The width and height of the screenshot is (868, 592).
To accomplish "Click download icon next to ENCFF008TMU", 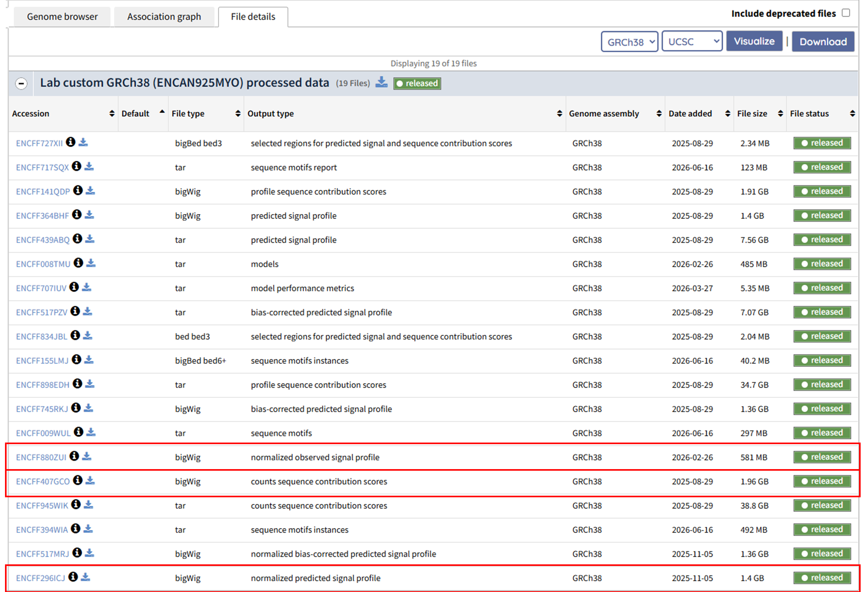I will [91, 263].
